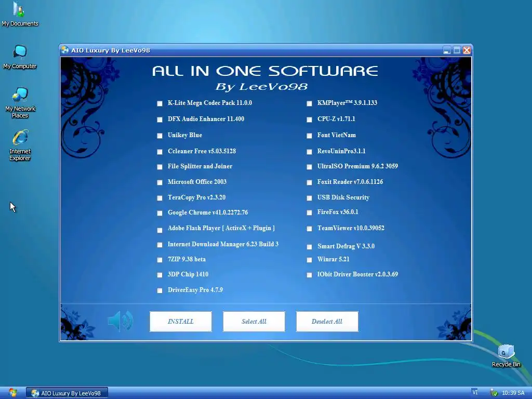Image resolution: width=532 pixels, height=399 pixels.
Task: Check TeraCopy Pro v2.3.20
Action: (159, 198)
